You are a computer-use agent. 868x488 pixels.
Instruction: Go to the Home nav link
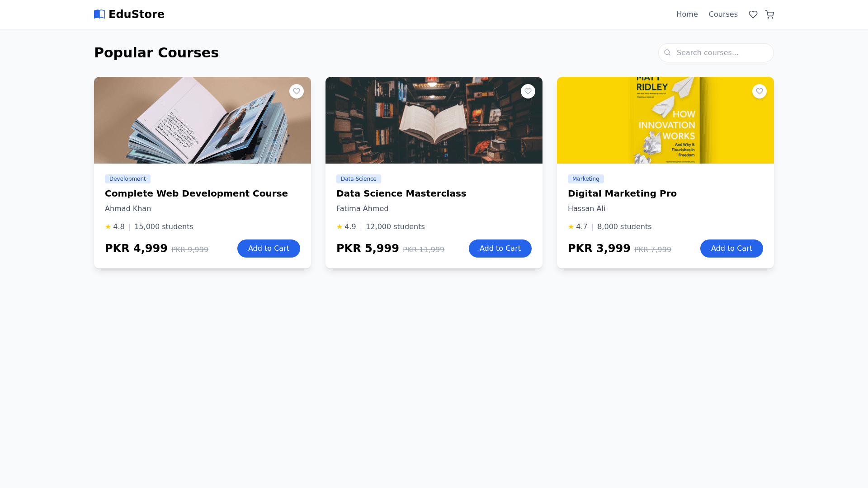coord(687,14)
